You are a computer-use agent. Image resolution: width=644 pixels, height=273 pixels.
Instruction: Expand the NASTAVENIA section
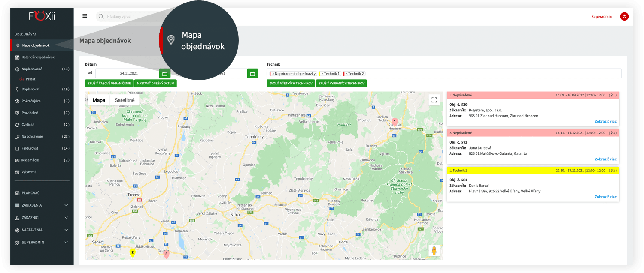click(x=42, y=230)
